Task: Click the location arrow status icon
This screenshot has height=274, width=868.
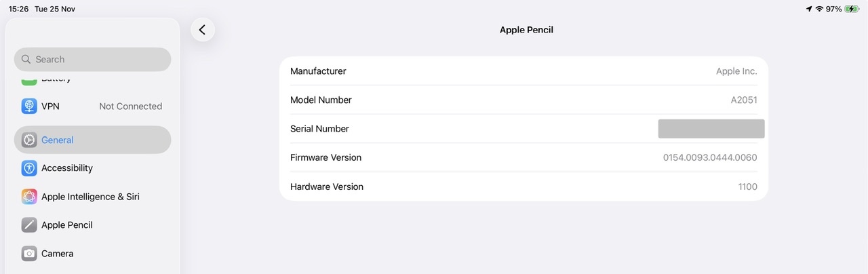Action: 809,9
